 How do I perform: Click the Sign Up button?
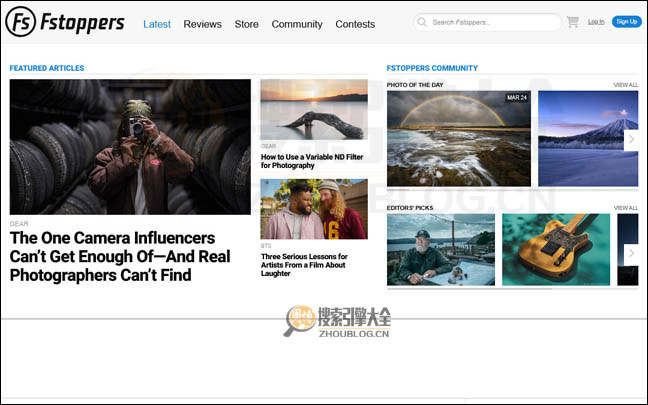626,21
